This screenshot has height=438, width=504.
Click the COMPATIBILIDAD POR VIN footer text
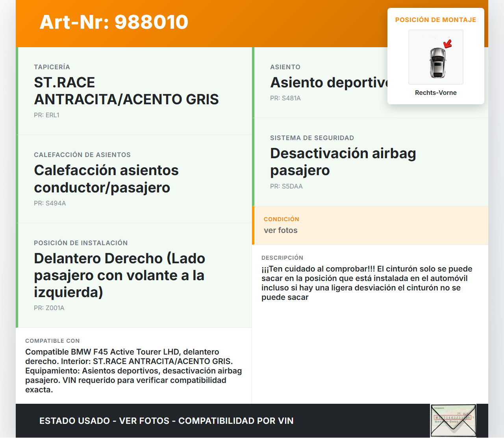[236, 421]
